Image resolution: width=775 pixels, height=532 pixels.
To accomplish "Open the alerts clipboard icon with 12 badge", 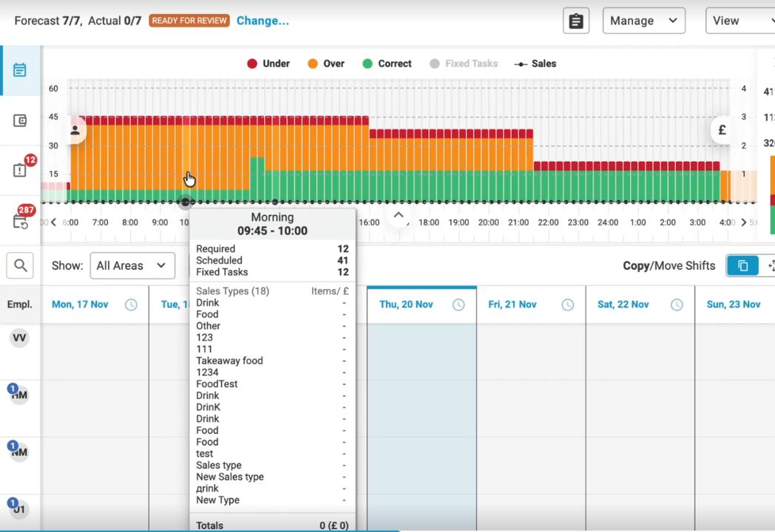I will pyautogui.click(x=20, y=171).
